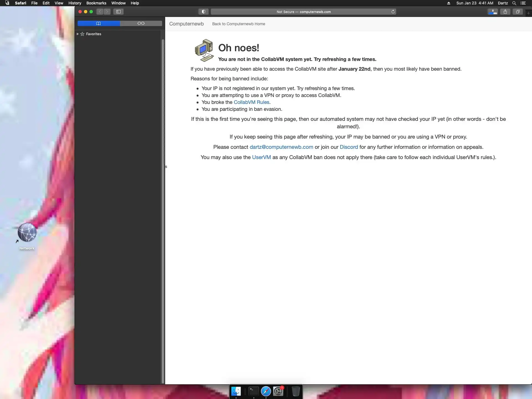Image resolution: width=532 pixels, height=399 pixels.
Task: Click the Share toolbar icon
Action: click(505, 12)
